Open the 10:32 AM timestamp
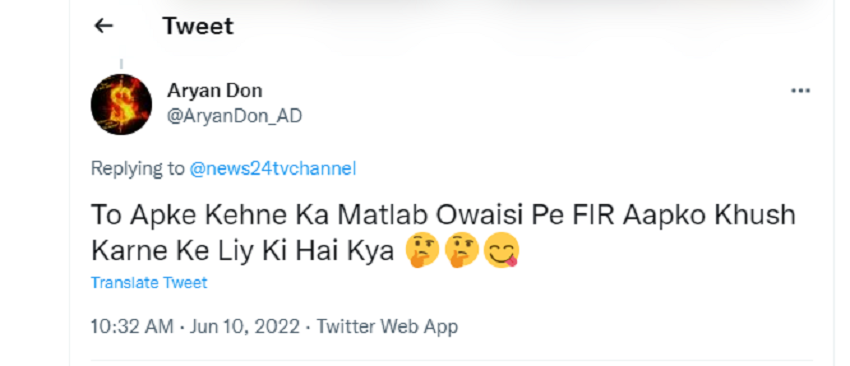Image resolution: width=850 pixels, height=366 pixels. click(x=132, y=326)
